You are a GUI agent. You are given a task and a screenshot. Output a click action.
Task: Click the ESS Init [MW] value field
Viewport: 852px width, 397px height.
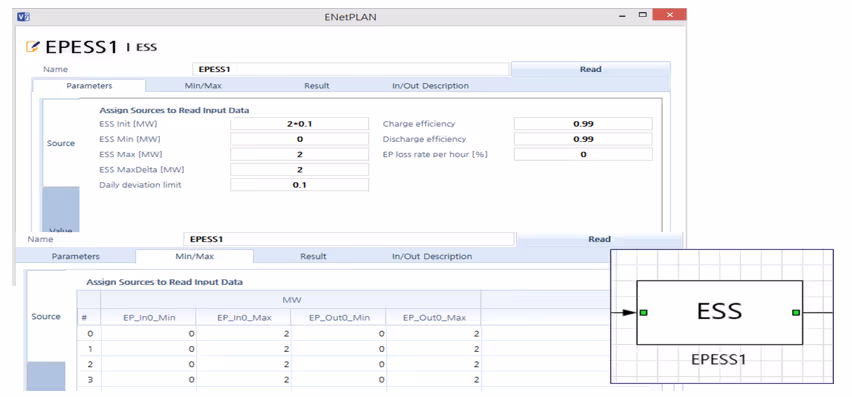click(x=299, y=124)
